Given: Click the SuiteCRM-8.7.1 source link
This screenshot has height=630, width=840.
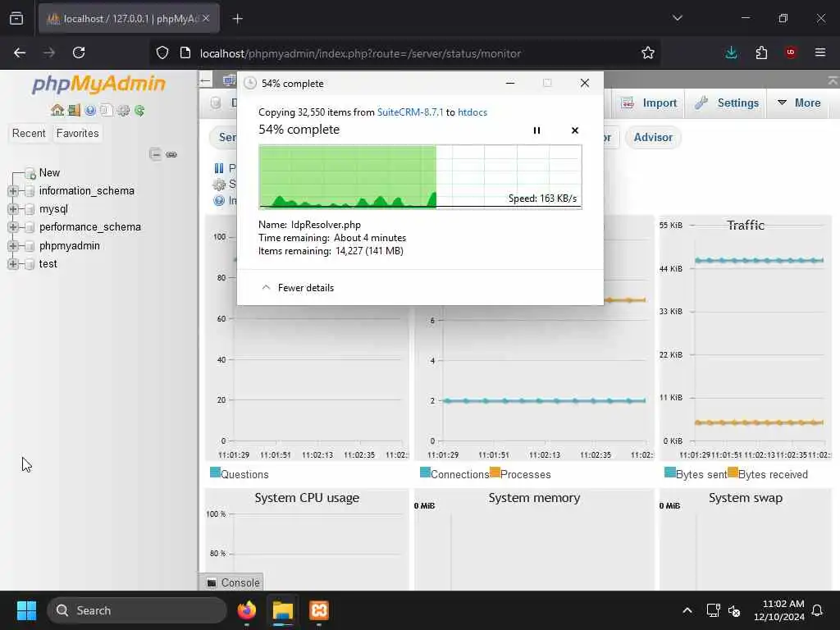Looking at the screenshot, I should point(410,112).
